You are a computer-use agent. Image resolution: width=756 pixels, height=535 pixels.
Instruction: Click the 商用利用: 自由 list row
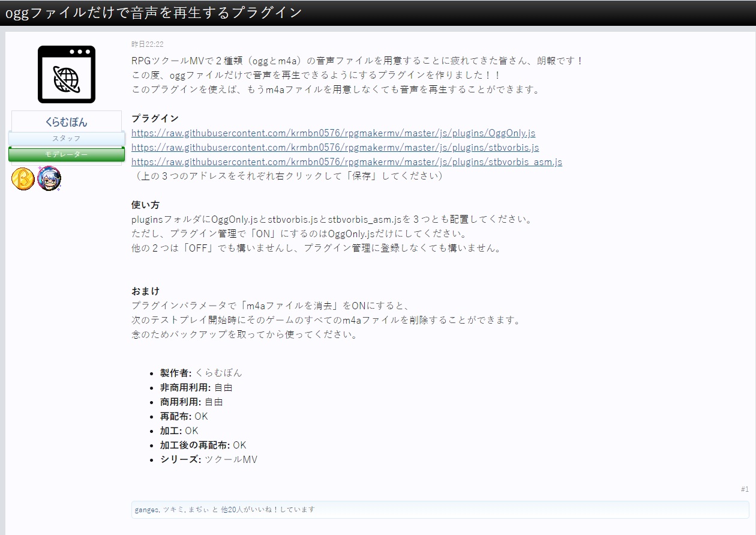pyautogui.click(x=191, y=402)
